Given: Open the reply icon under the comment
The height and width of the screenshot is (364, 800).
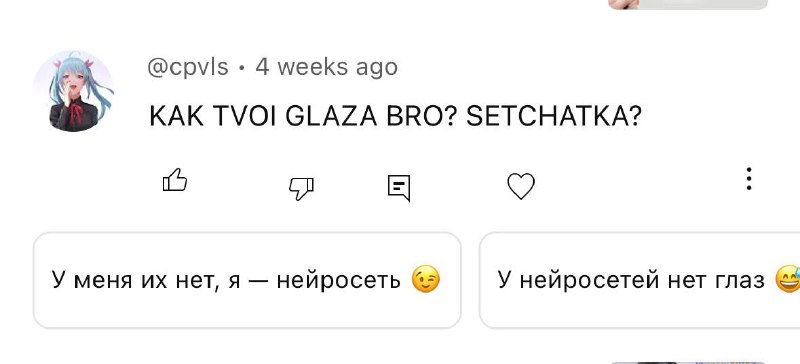Looking at the screenshot, I should 399,188.
